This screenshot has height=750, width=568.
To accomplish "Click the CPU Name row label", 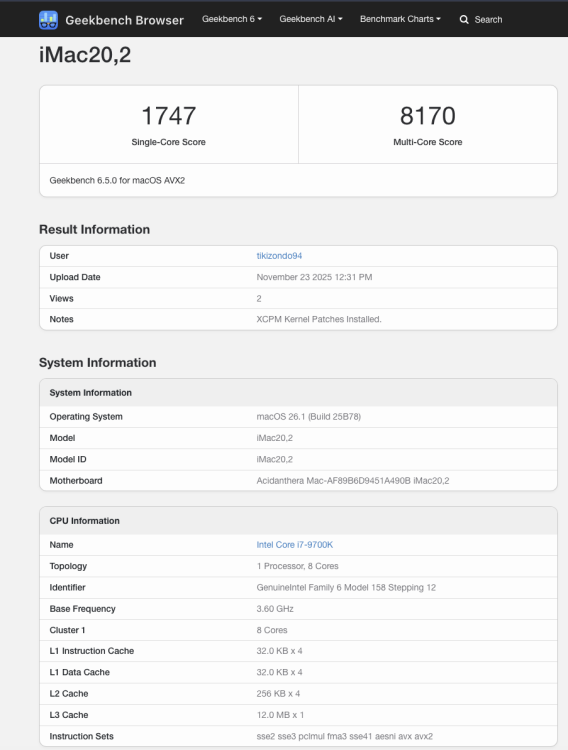I will (x=62, y=545).
